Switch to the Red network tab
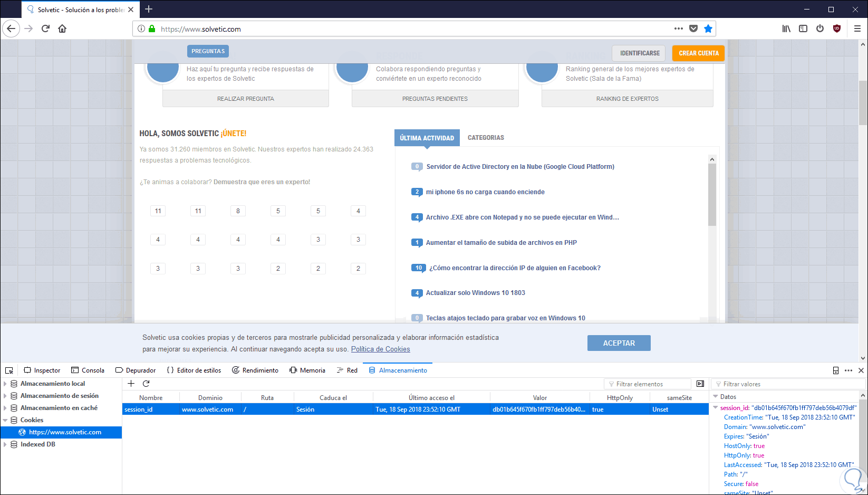868x495 pixels. [x=347, y=370]
